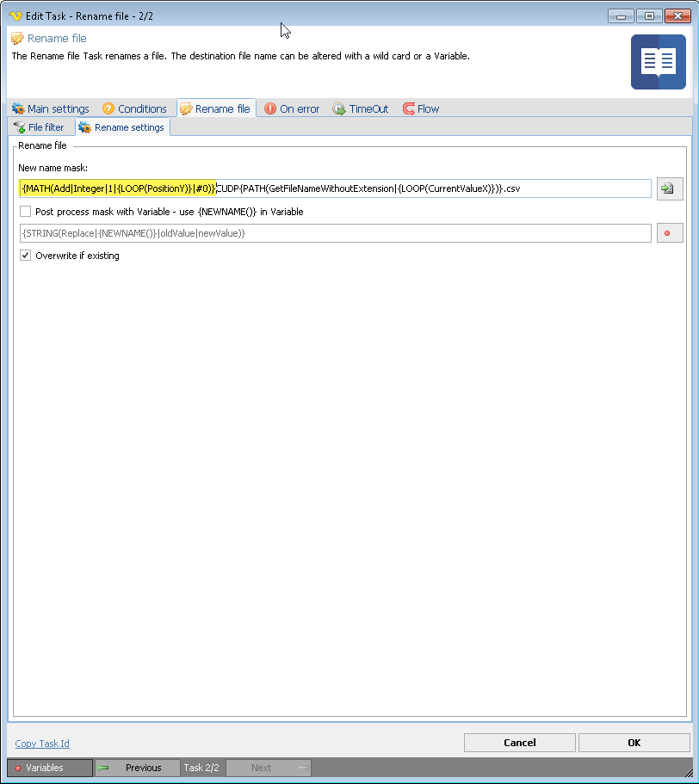Switch to the File filter sub-tab

[x=40, y=127]
